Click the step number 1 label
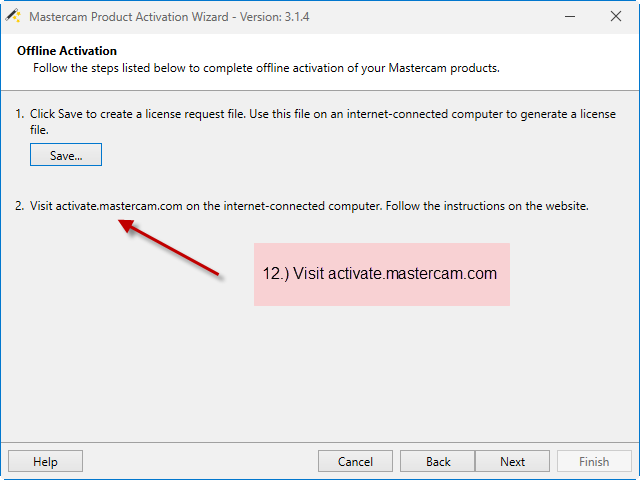 (x=20, y=114)
